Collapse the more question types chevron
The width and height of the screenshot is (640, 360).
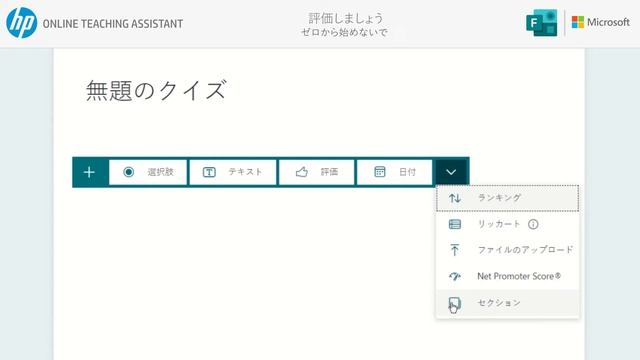click(451, 172)
